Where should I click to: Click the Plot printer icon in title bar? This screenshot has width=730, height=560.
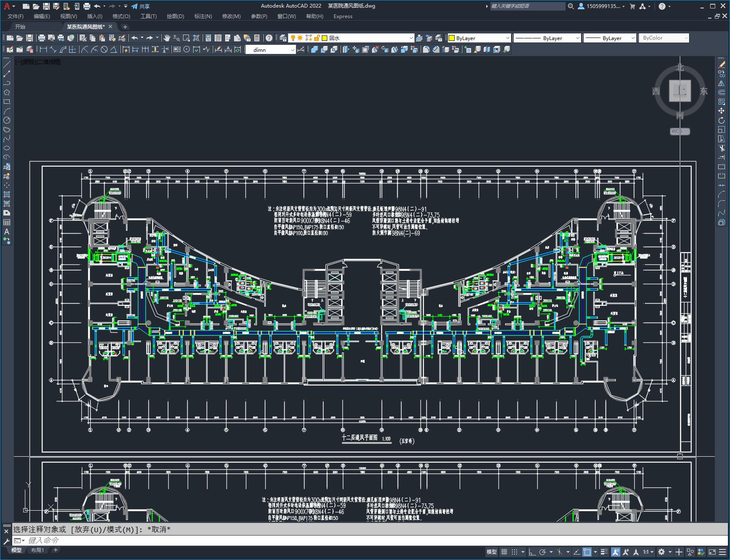click(86, 6)
